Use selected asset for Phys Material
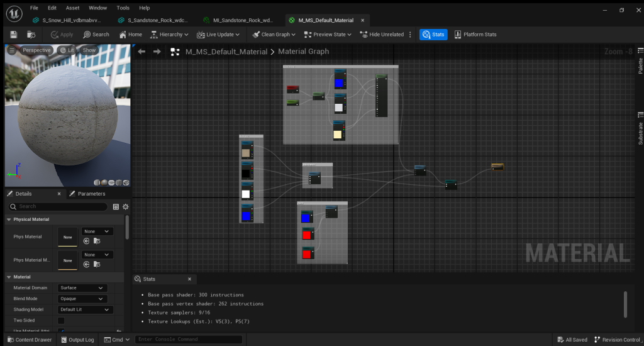Screen dimensions: 644x346 87,241
